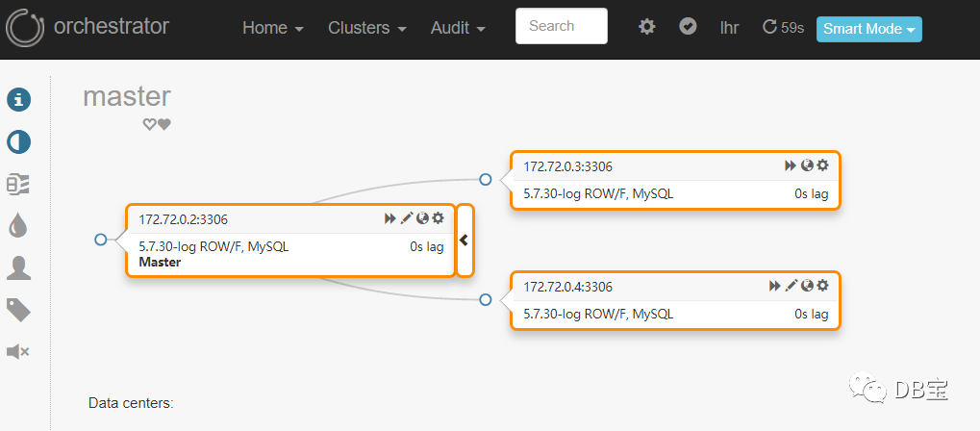Open the Smart Mode dropdown

868,29
